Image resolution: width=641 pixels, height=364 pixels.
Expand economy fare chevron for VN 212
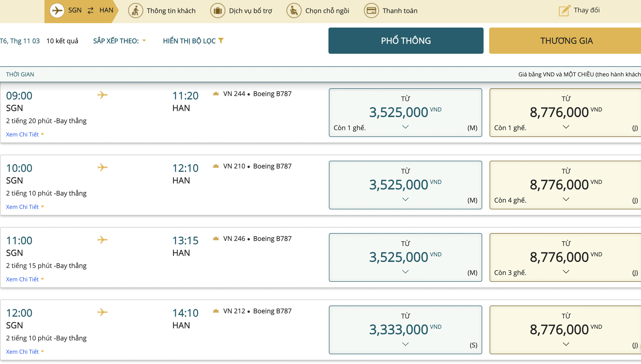405,344
